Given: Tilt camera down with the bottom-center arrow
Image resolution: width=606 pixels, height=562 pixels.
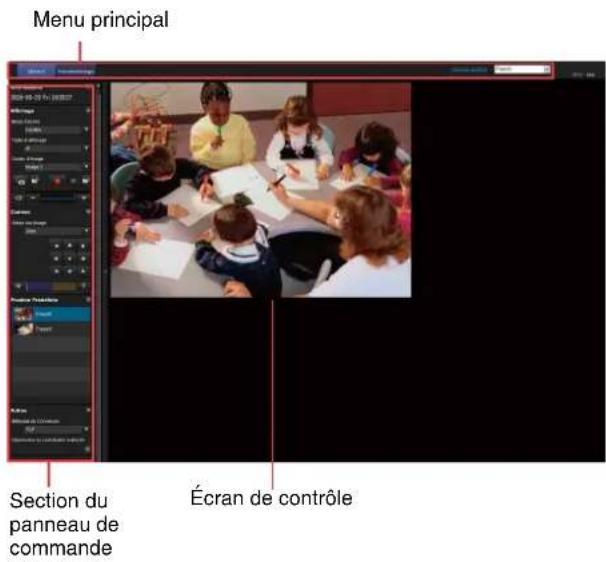Looking at the screenshot, I should click(x=70, y=271).
